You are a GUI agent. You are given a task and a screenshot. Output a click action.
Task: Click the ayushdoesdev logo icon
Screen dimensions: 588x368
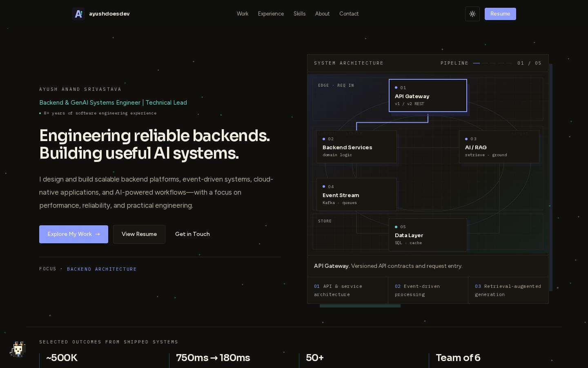[78, 14]
